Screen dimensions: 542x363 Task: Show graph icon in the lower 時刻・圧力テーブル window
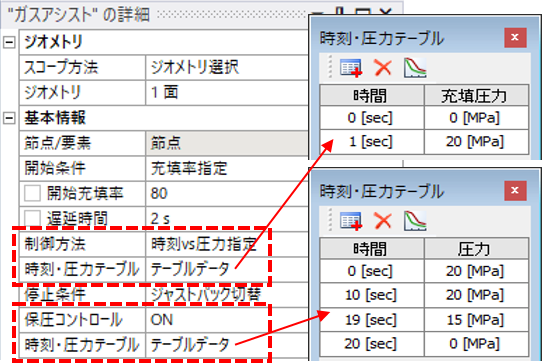pos(415,221)
